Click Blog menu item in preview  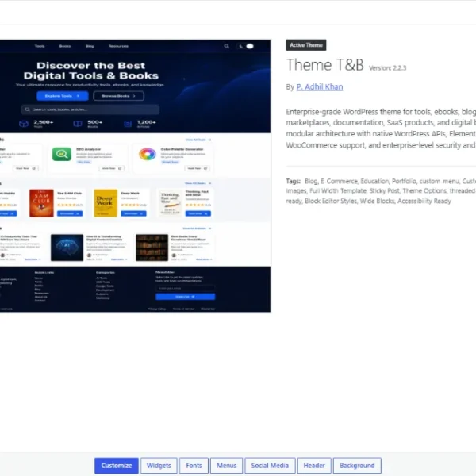90,46
